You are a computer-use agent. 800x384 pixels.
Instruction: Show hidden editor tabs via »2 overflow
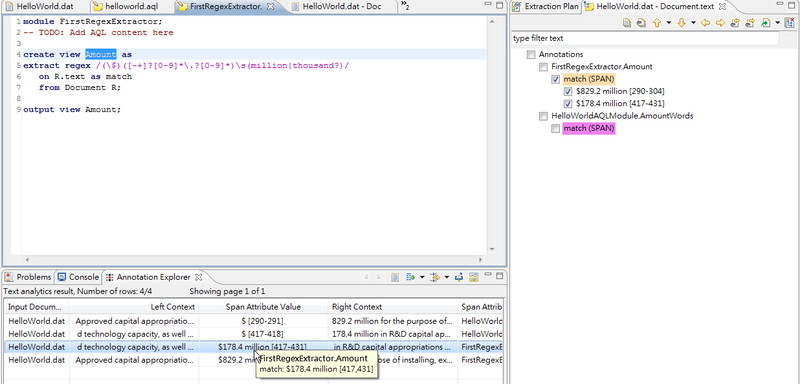pos(405,6)
